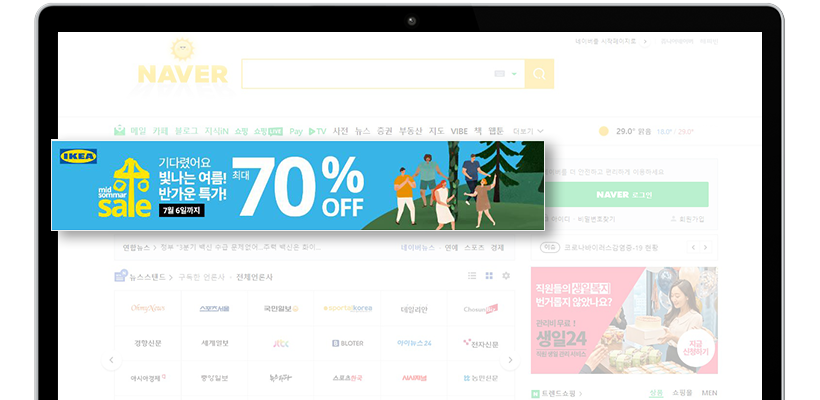820x400 pixels.
Task: Open the IKEA 70% OFF sale banner
Action: [x=298, y=186]
